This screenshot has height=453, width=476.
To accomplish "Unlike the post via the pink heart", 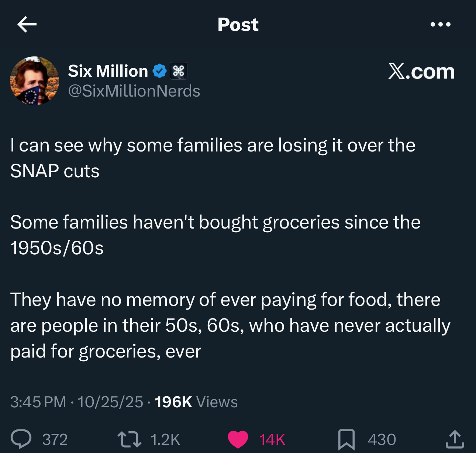I will (x=238, y=439).
